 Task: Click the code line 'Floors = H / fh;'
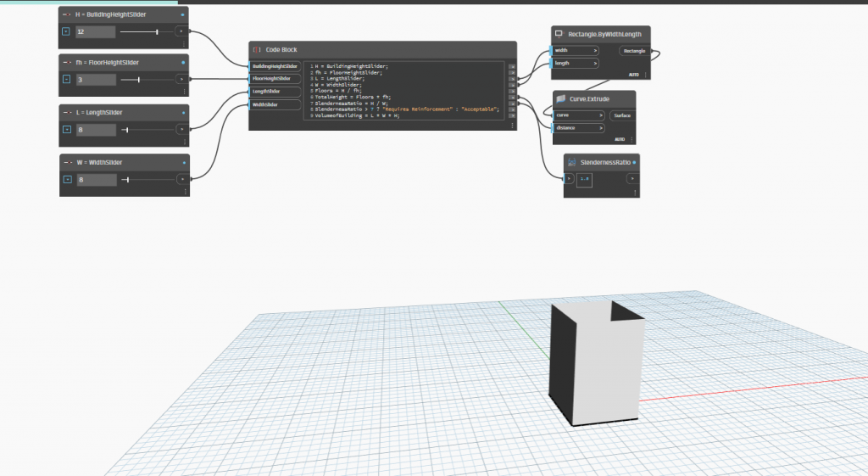click(338, 90)
